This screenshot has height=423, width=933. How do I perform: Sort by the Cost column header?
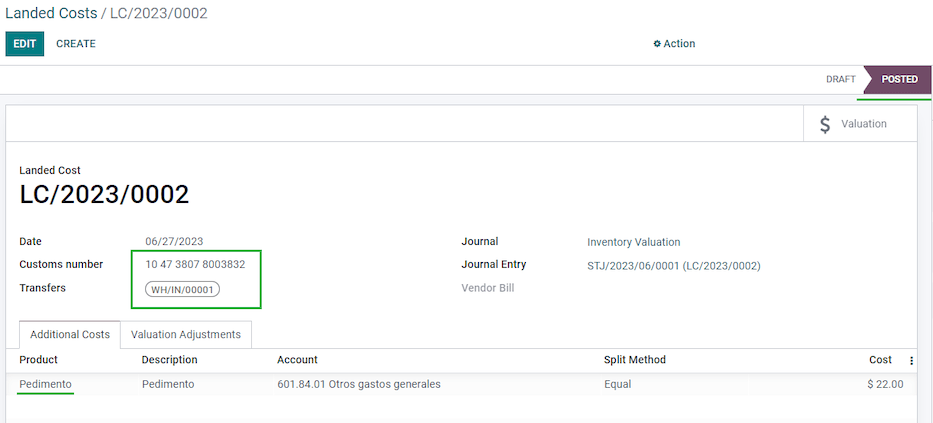pyautogui.click(x=880, y=360)
